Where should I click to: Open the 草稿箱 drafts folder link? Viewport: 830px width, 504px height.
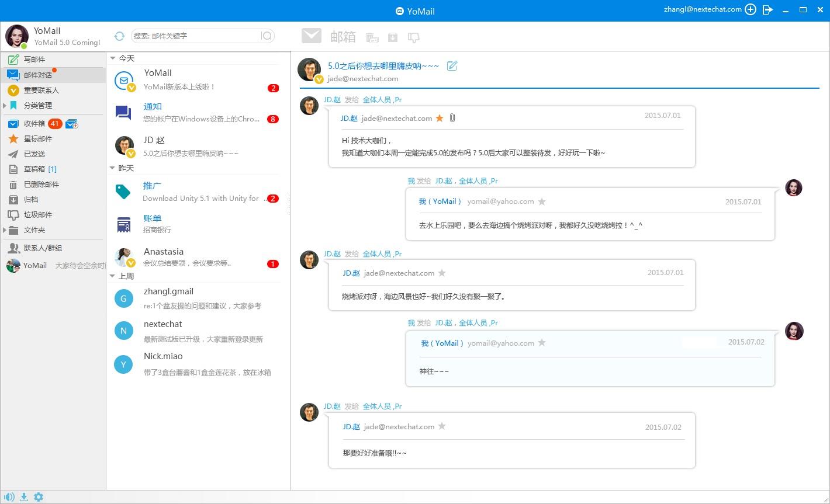[x=35, y=169]
